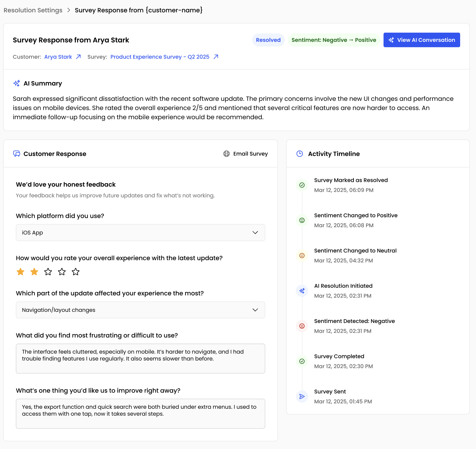Click the frustration feedback text box
The width and height of the screenshot is (476, 449).
[x=140, y=358]
